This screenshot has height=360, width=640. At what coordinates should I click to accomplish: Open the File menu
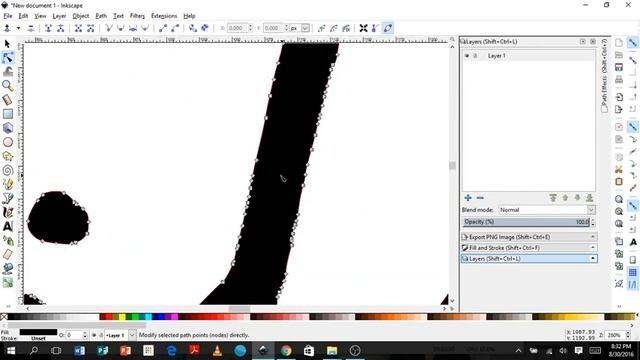pyautogui.click(x=8, y=16)
